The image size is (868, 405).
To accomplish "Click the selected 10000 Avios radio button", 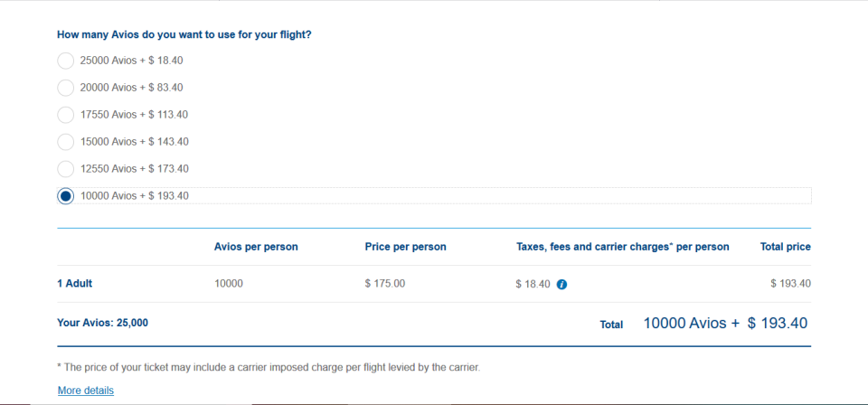I will click(65, 196).
